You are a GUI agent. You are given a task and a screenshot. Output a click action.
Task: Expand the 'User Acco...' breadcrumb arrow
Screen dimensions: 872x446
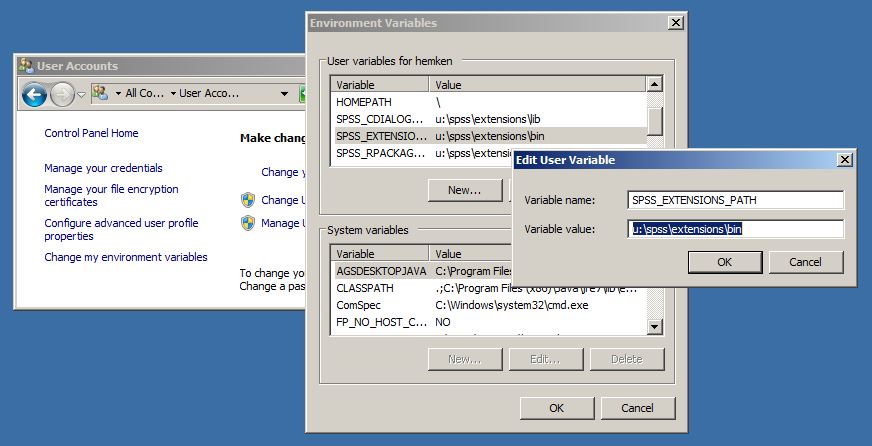tap(174, 93)
